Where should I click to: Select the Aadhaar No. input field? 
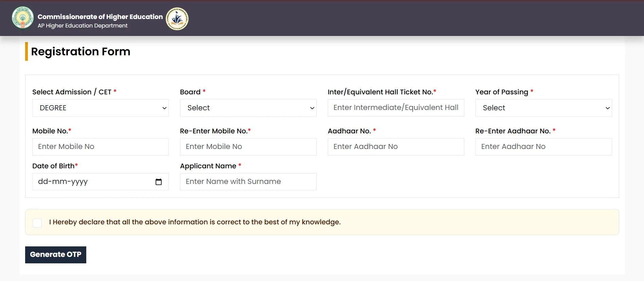tap(396, 147)
